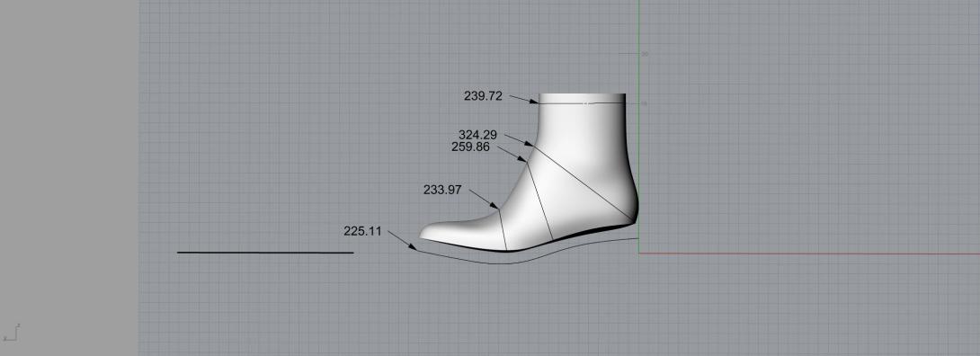This screenshot has width=980, height=356.
Task: Select the 324.29 dimension label
Action: [x=477, y=135]
